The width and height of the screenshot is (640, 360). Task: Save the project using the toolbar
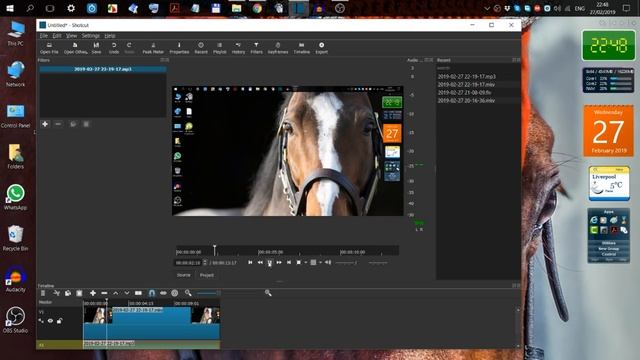tap(96, 48)
